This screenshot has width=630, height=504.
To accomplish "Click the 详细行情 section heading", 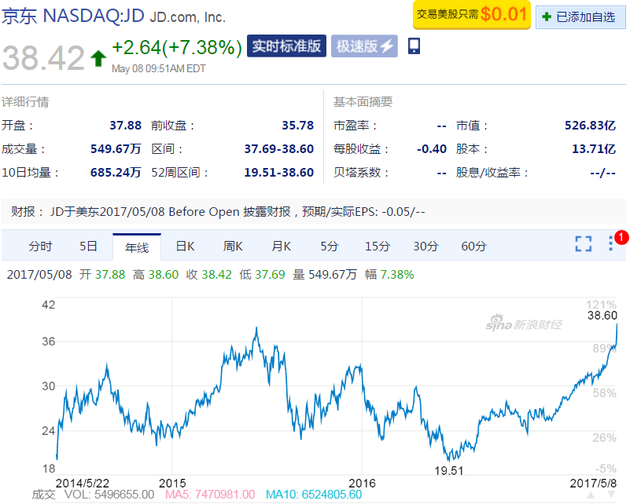I will 25,102.
